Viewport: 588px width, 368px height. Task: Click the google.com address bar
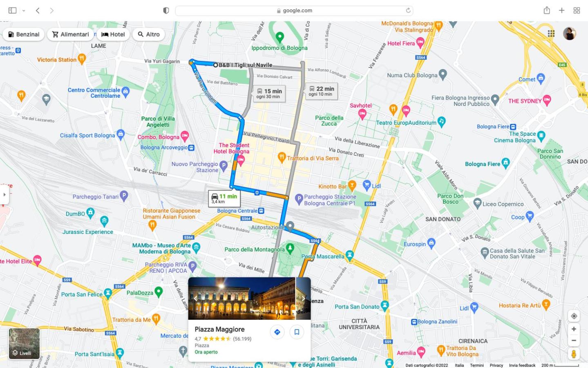click(294, 11)
